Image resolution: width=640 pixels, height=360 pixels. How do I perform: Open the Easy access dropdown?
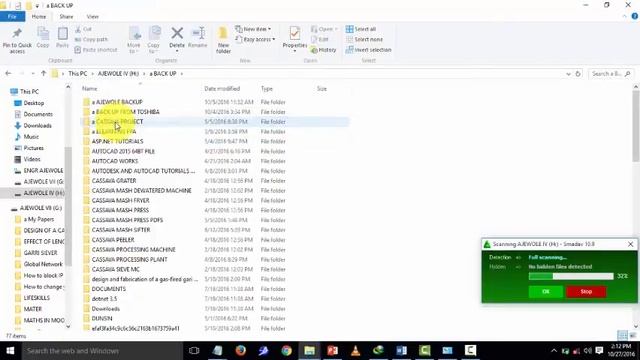click(255, 40)
